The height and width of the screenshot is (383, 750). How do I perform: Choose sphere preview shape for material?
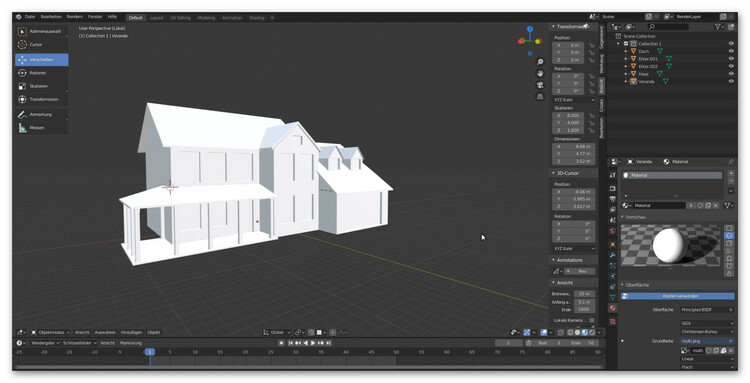click(729, 236)
